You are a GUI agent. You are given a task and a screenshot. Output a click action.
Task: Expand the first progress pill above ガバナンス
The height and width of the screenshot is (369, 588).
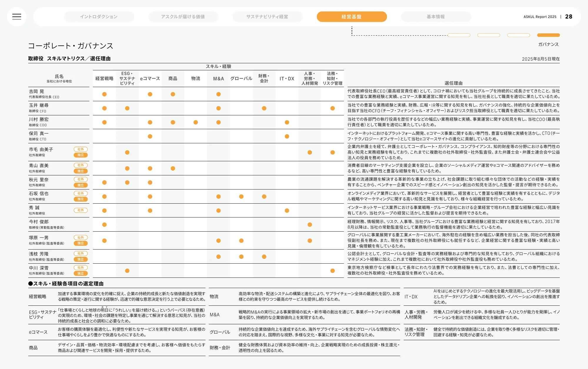pyautogui.click(x=459, y=35)
